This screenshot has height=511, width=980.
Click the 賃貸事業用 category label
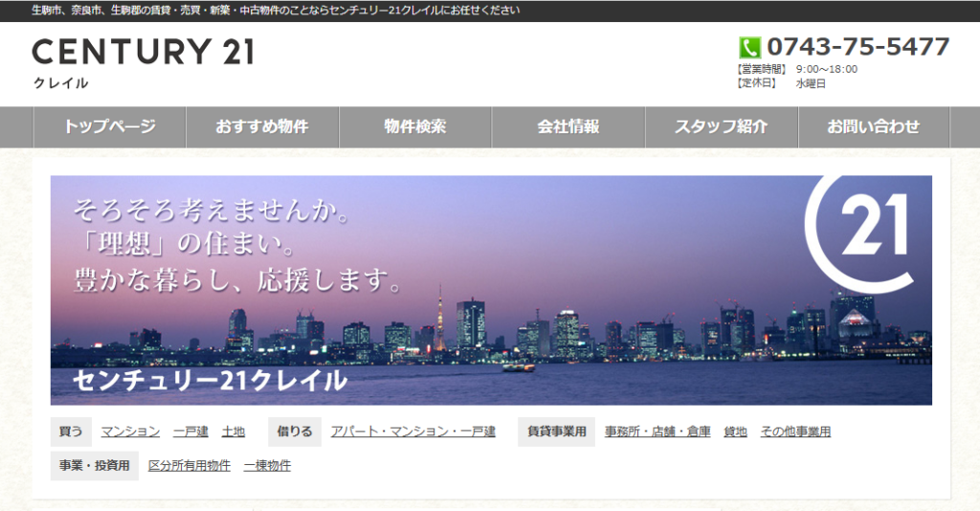pos(556,432)
